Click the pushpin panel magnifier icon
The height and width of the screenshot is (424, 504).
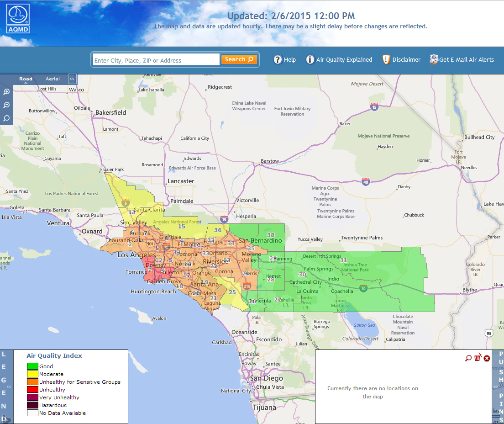tap(468, 358)
